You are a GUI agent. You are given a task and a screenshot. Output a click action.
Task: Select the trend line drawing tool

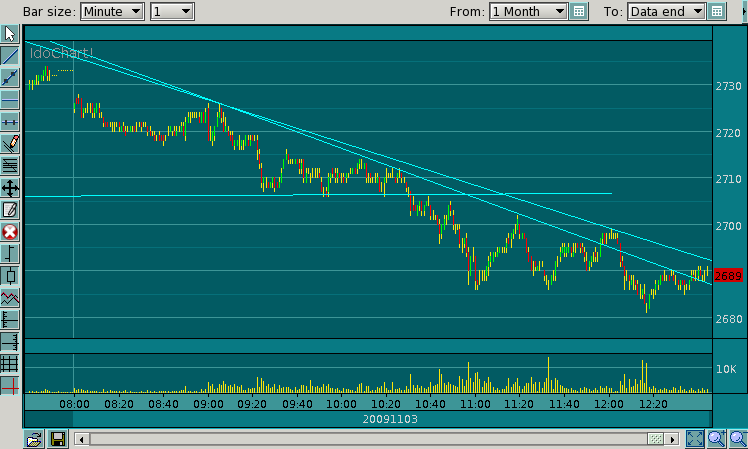(10, 56)
